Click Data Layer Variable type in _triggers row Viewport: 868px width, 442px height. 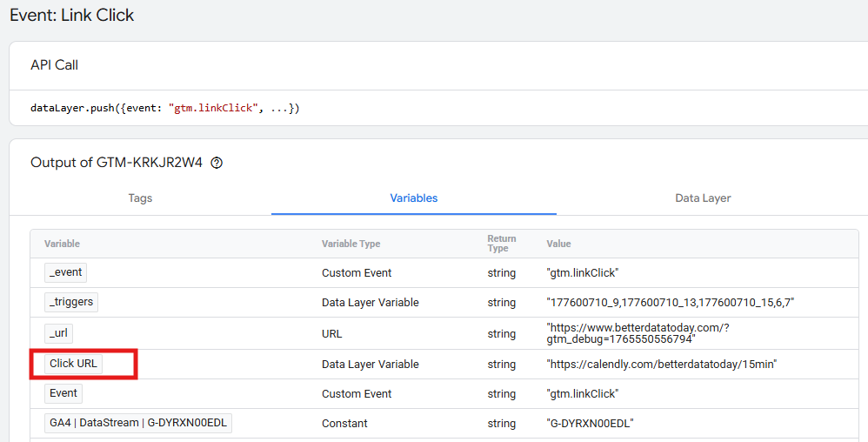coord(371,303)
